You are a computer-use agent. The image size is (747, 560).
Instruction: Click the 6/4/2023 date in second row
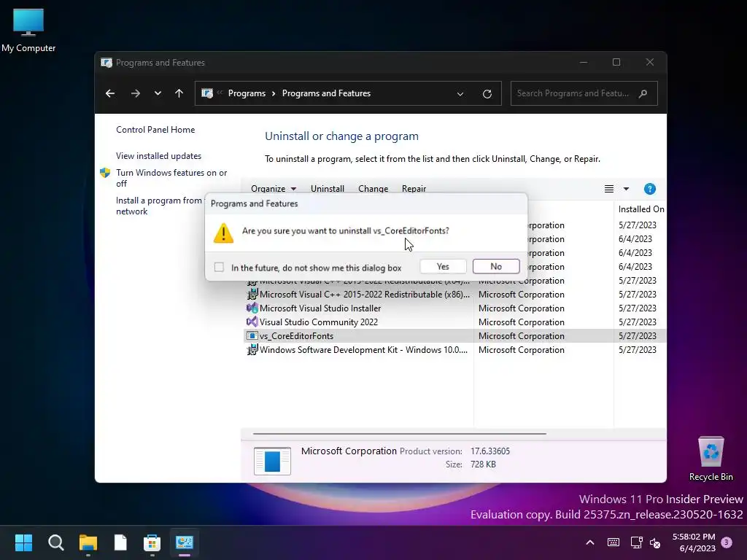point(635,239)
